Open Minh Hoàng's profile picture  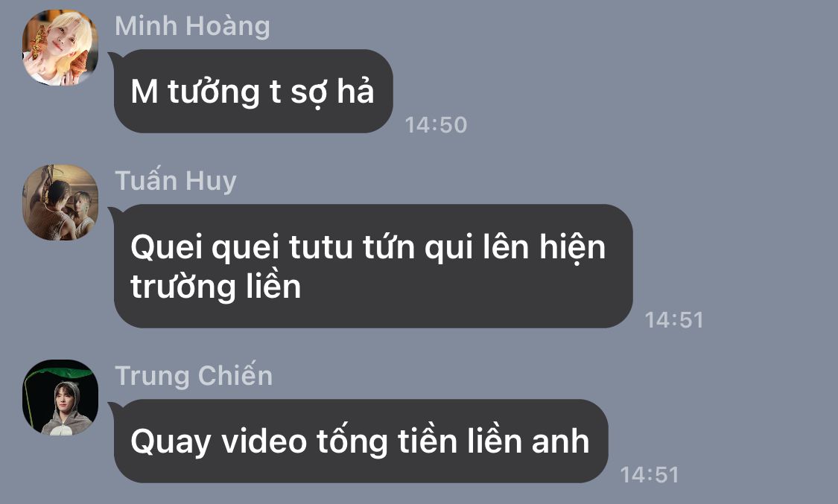click(x=60, y=47)
